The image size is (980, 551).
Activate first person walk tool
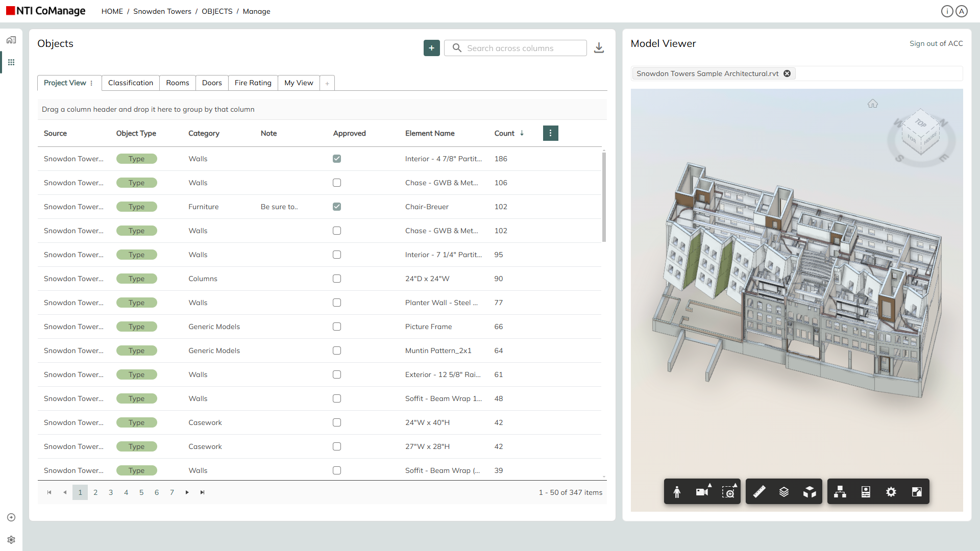click(x=677, y=492)
